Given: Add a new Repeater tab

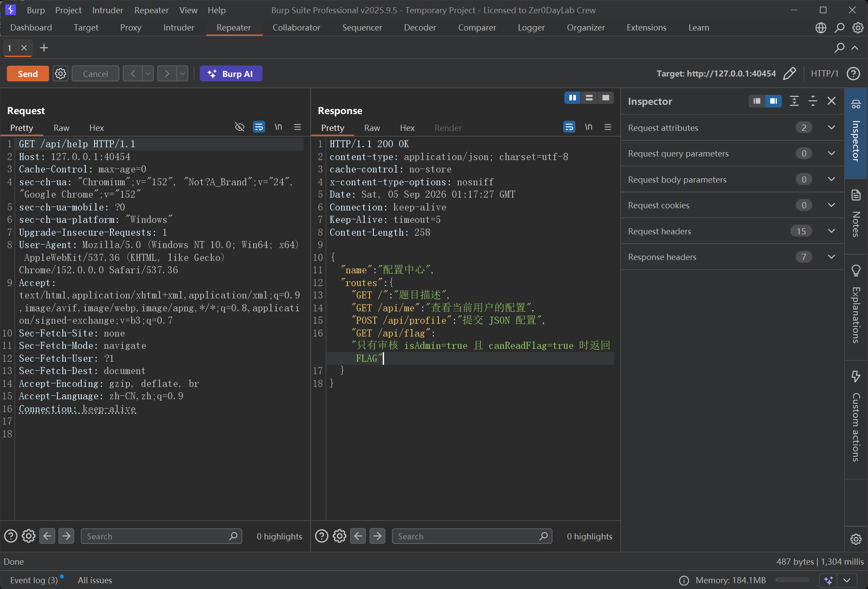Looking at the screenshot, I should 44,48.
